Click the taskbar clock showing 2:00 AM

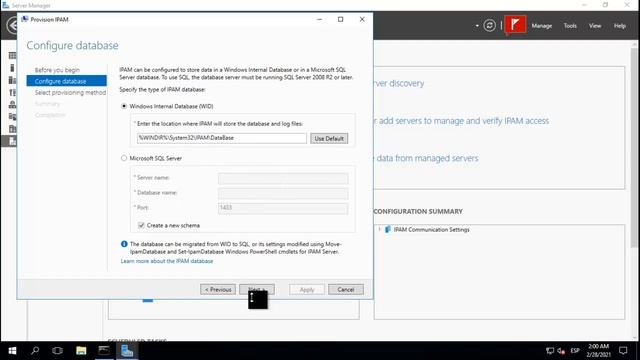coord(599,351)
